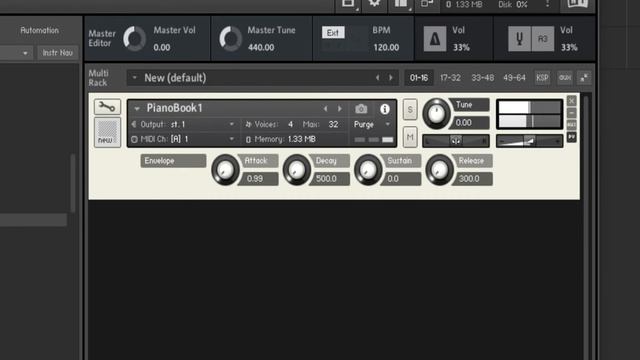Open the instrument edit wrench
This screenshot has height=360, width=640.
pos(107,107)
